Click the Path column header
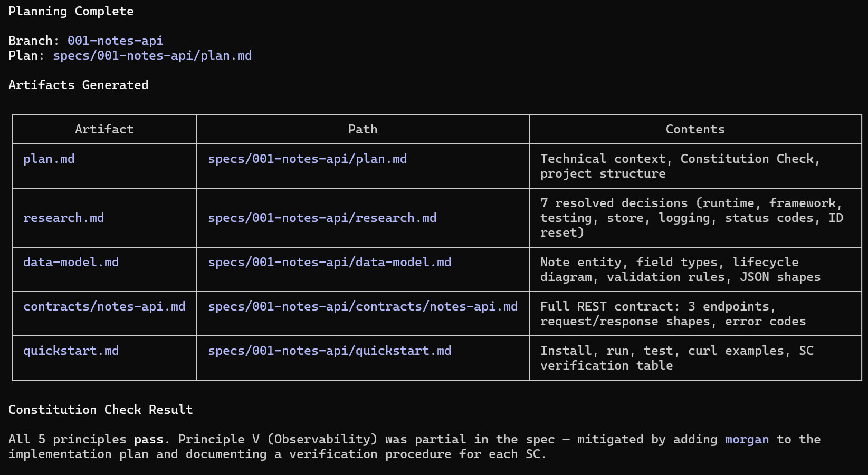This screenshot has height=475, width=868. (x=363, y=129)
